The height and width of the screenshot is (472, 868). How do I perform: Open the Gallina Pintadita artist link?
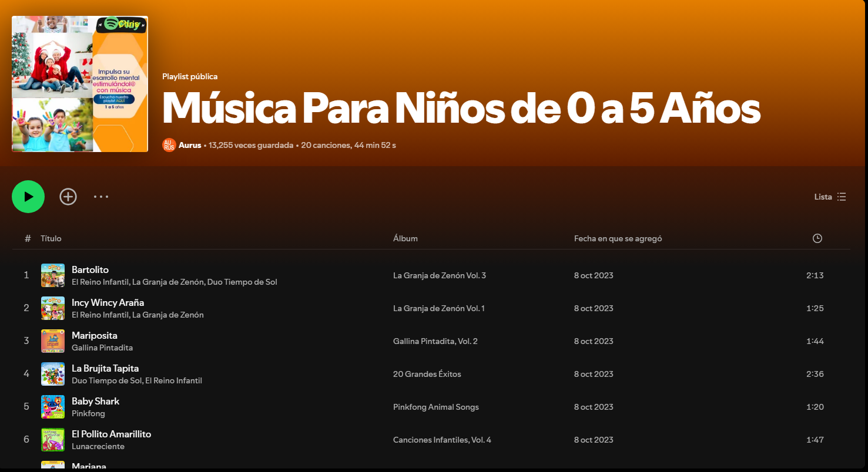(x=102, y=348)
